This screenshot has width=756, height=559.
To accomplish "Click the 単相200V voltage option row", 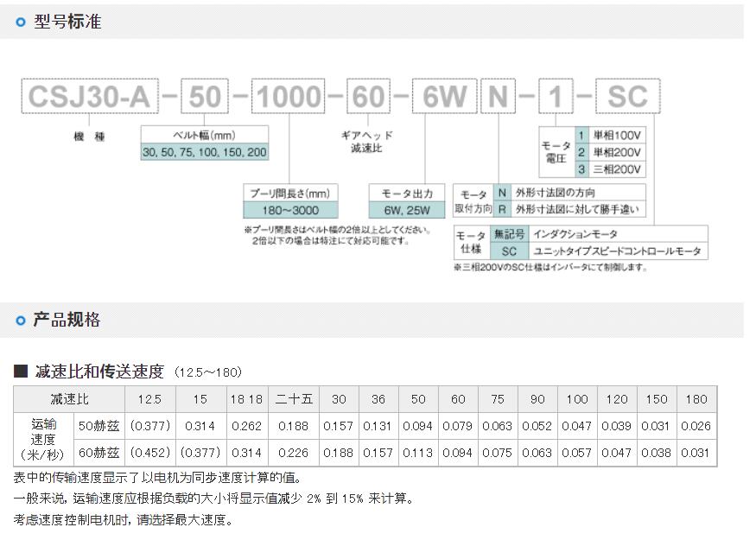I will (610, 152).
